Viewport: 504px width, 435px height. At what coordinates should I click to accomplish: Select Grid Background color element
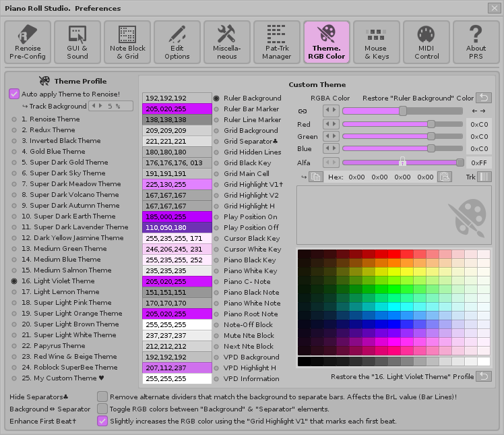[x=216, y=131]
